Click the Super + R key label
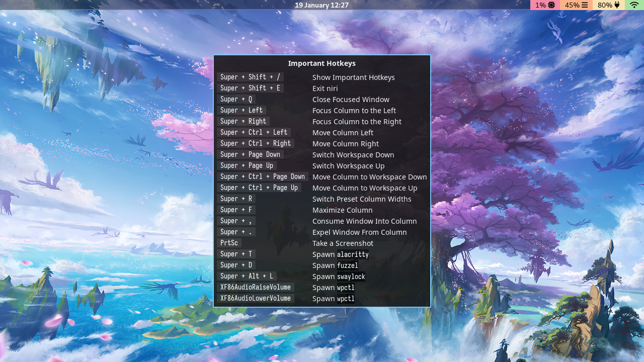This screenshot has height=362, width=644. (236, 199)
